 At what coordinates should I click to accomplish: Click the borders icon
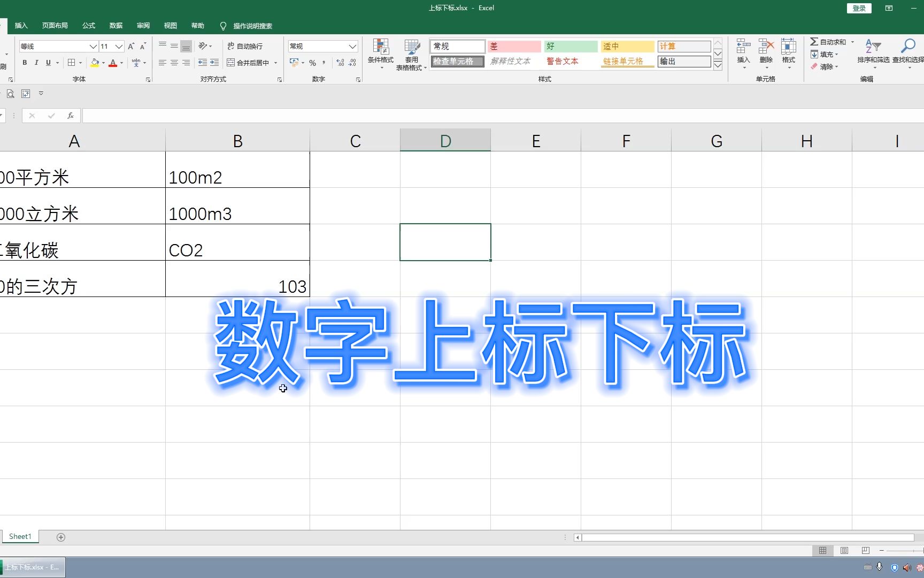coord(71,63)
